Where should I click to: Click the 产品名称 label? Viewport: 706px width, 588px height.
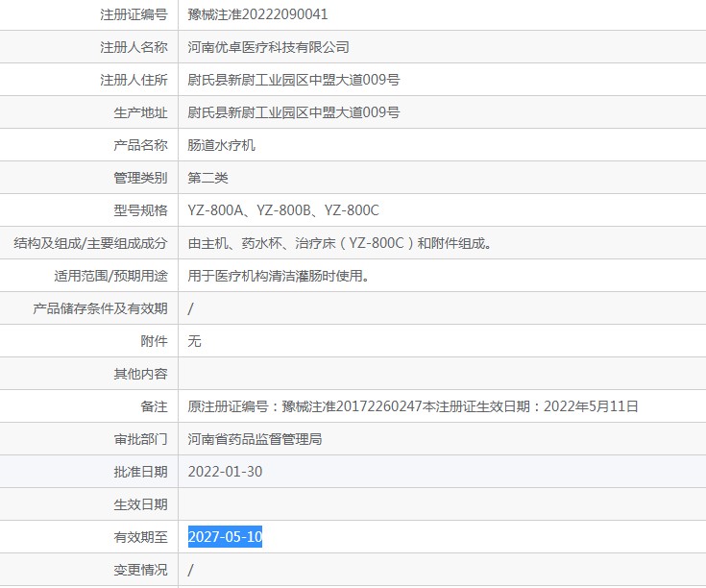(140, 145)
